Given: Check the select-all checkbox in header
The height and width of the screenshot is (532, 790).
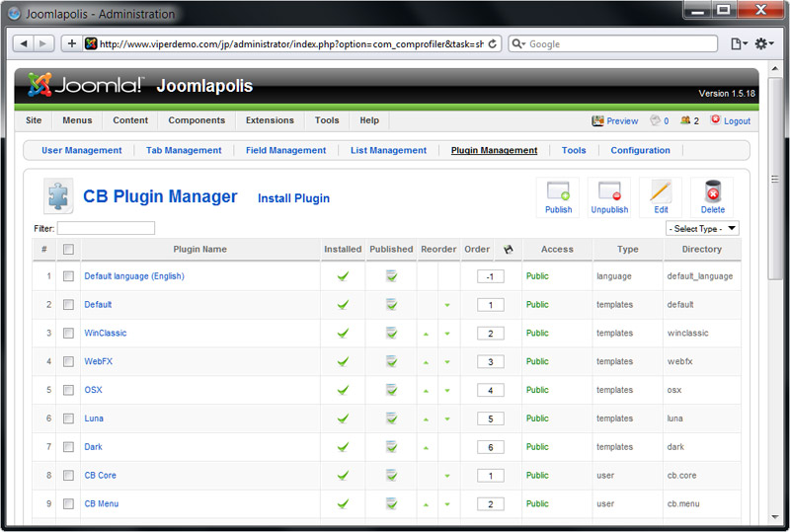Looking at the screenshot, I should [x=68, y=249].
